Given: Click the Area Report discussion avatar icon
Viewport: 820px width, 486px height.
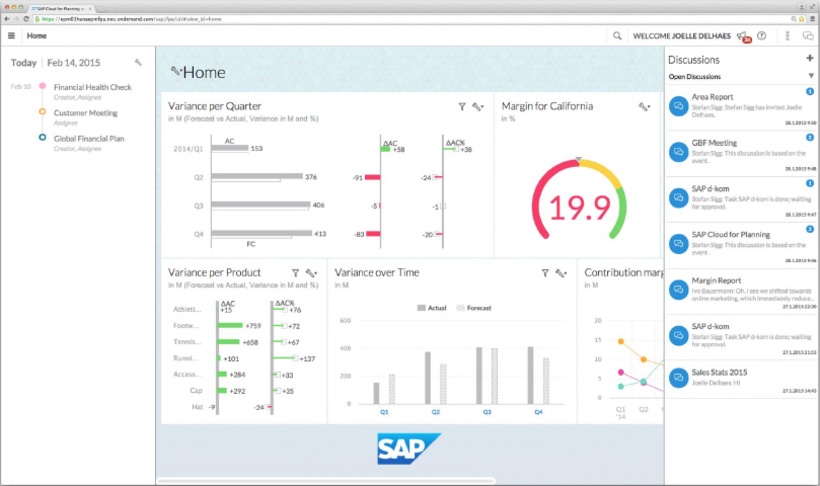Looking at the screenshot, I should point(678,106).
